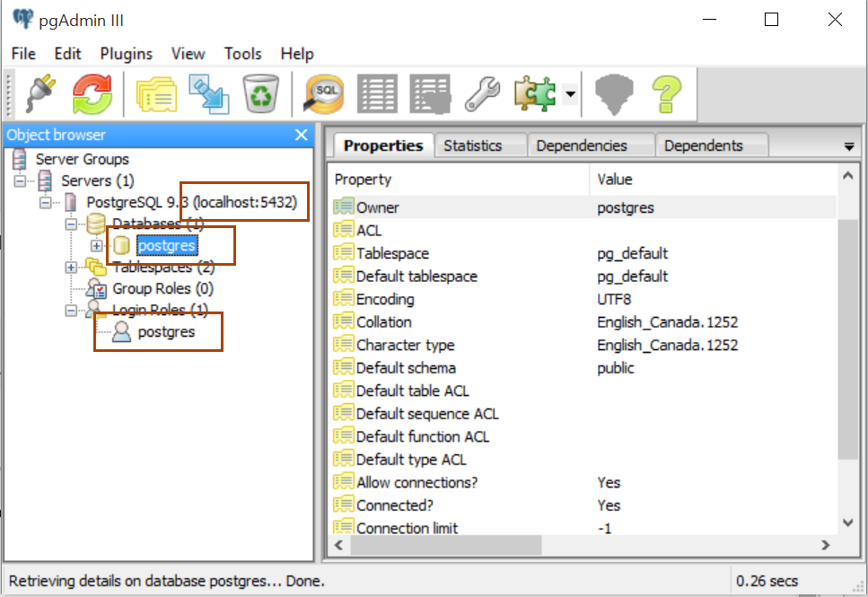Switch to the Properties tab
The width and height of the screenshot is (868, 597).
point(383,145)
